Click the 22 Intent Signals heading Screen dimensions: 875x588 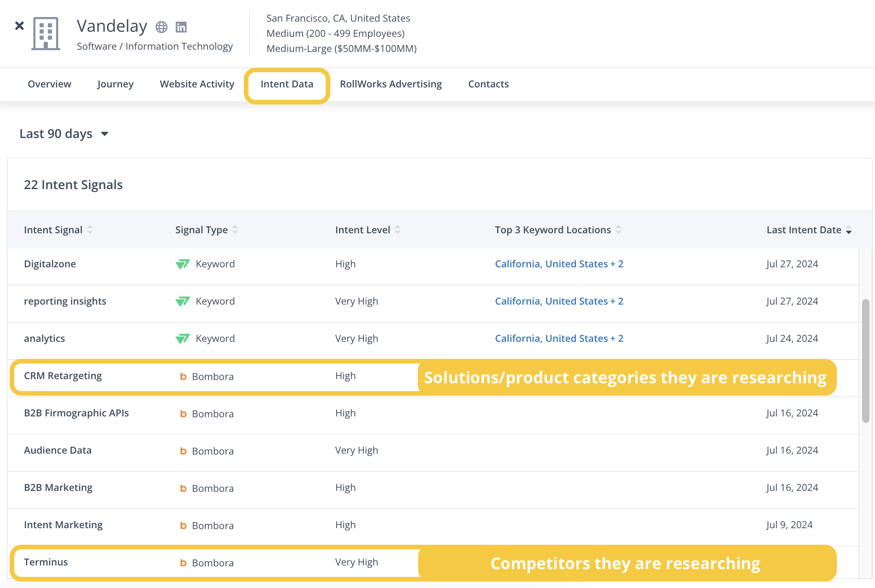(x=73, y=185)
